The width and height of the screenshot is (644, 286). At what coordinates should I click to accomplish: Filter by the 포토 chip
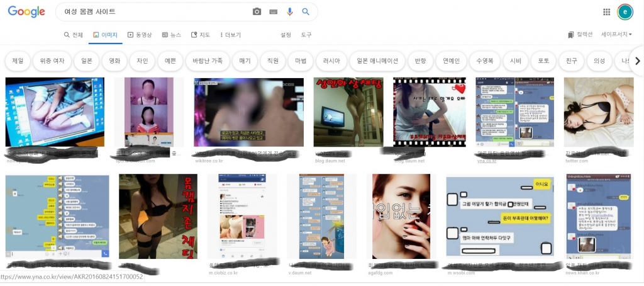click(544, 61)
